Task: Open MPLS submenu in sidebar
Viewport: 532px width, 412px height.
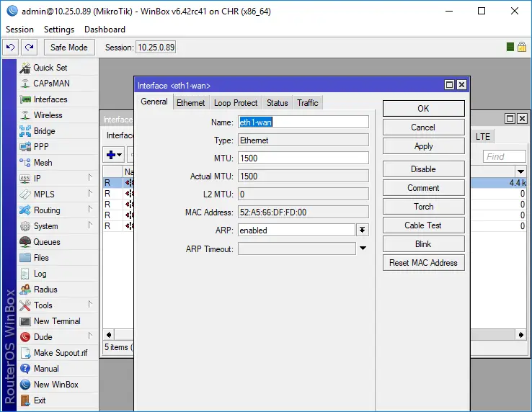Action: (58, 194)
